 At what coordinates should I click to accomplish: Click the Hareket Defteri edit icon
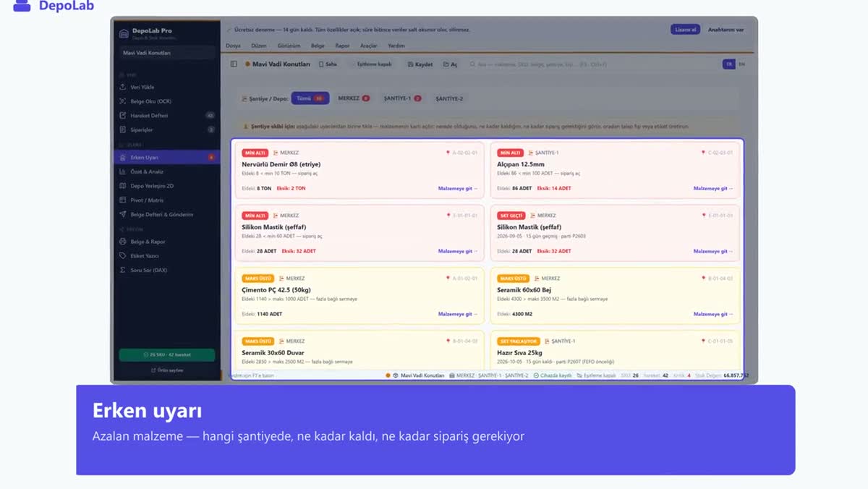[x=123, y=116]
